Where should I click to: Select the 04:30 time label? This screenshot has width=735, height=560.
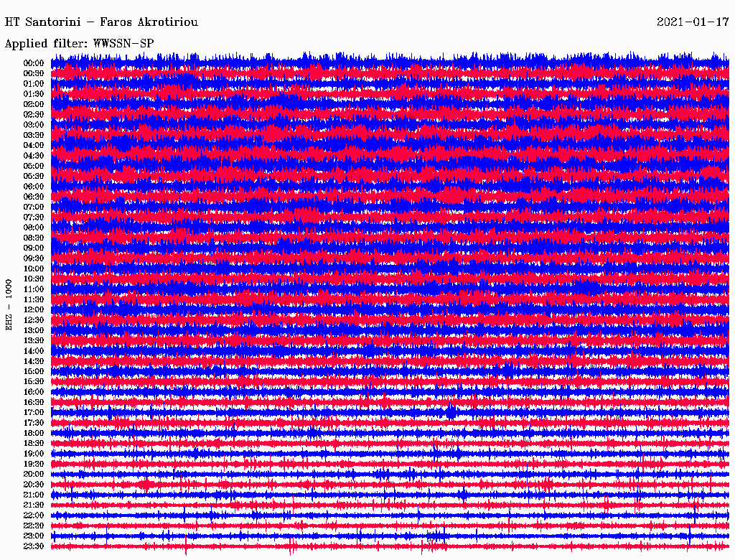34,156
